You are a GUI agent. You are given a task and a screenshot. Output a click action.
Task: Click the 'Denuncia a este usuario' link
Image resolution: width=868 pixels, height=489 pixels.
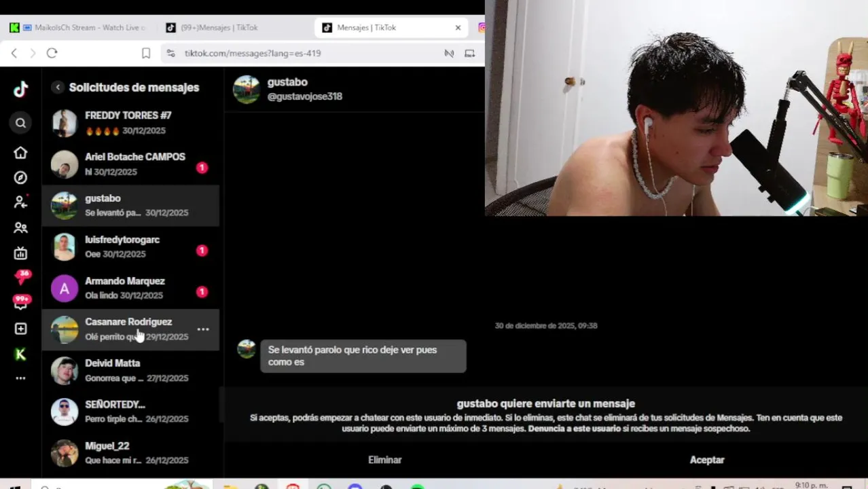(x=575, y=429)
